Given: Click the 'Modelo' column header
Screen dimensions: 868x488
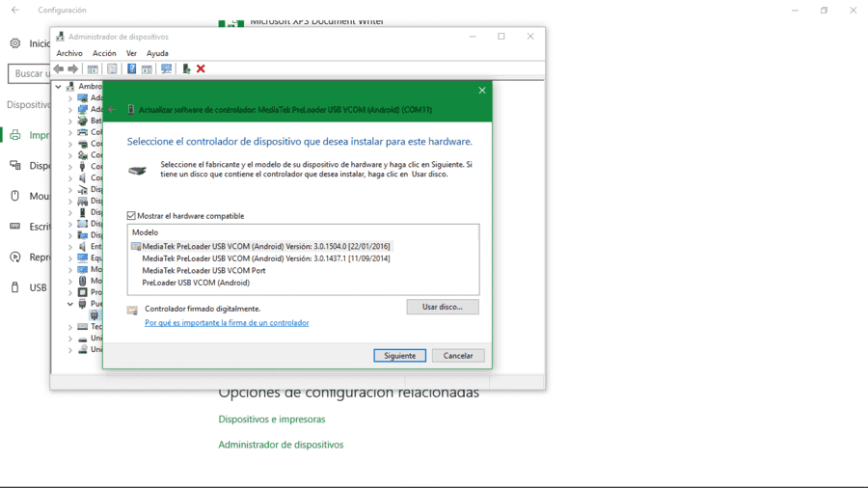Looking at the screenshot, I should tap(145, 232).
